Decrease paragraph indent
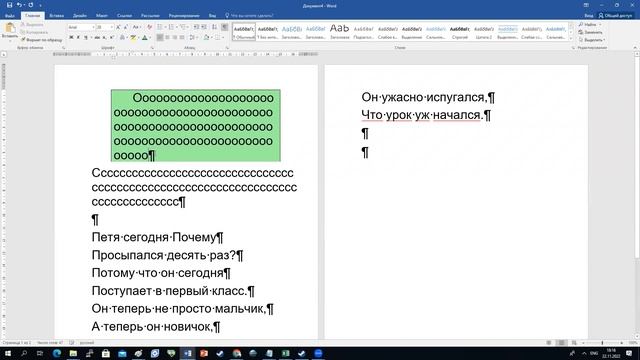The width and height of the screenshot is (640, 360). click(196, 27)
